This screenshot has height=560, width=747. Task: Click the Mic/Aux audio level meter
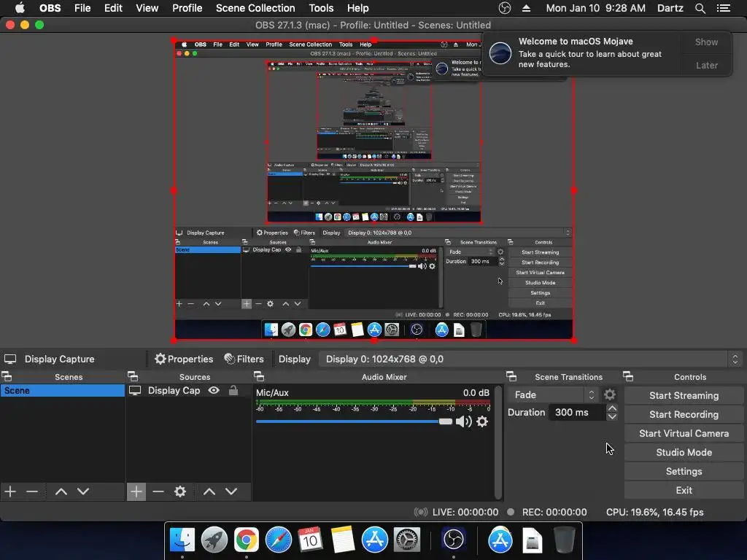373,402
